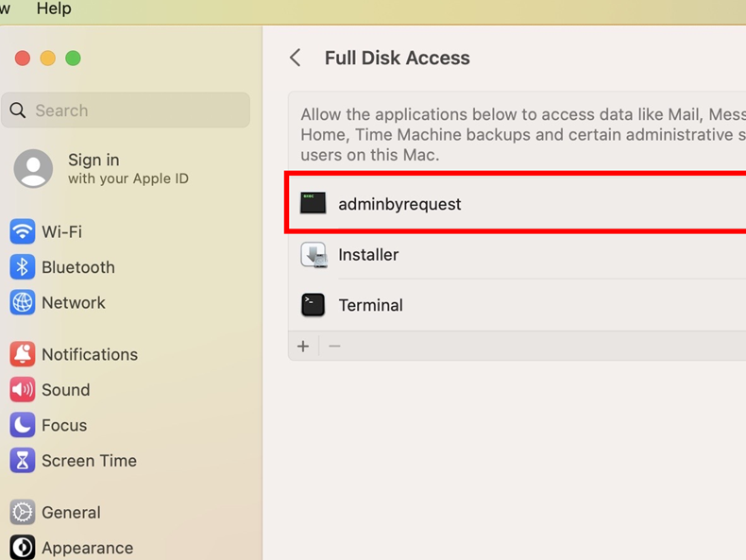Image resolution: width=746 pixels, height=560 pixels.
Task: Open the General gear icon
Action: pyautogui.click(x=22, y=512)
